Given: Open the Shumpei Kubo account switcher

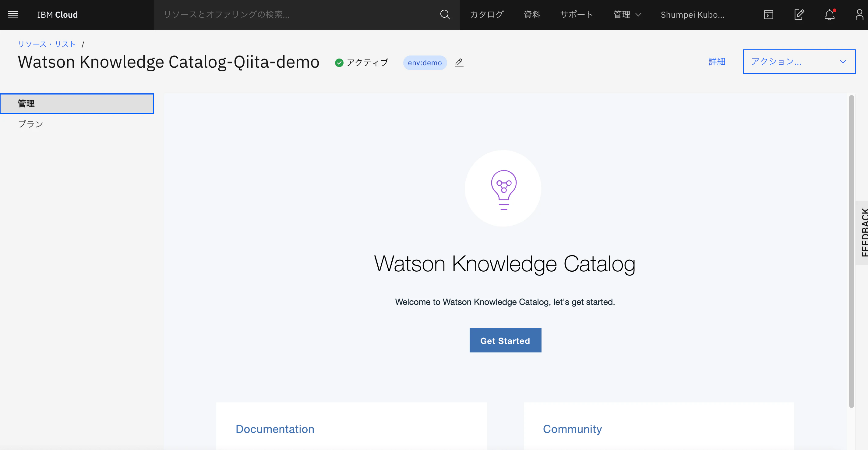Looking at the screenshot, I should pyautogui.click(x=693, y=15).
